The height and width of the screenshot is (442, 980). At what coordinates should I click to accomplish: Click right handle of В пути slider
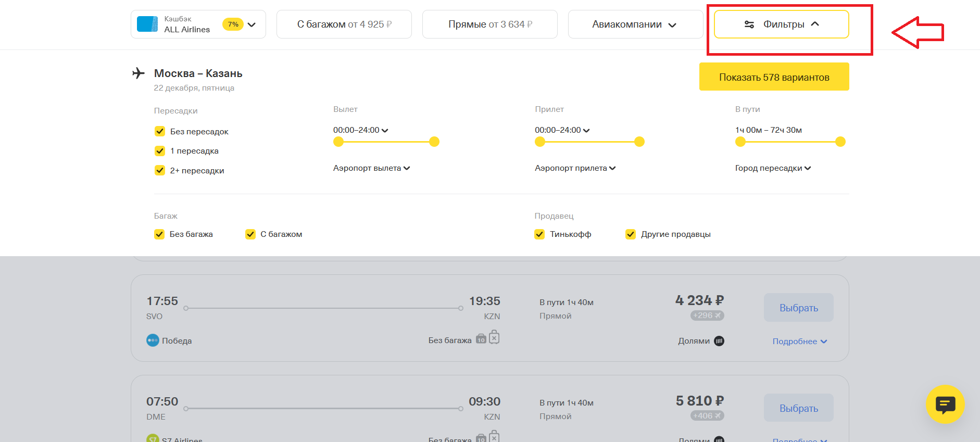coord(840,142)
